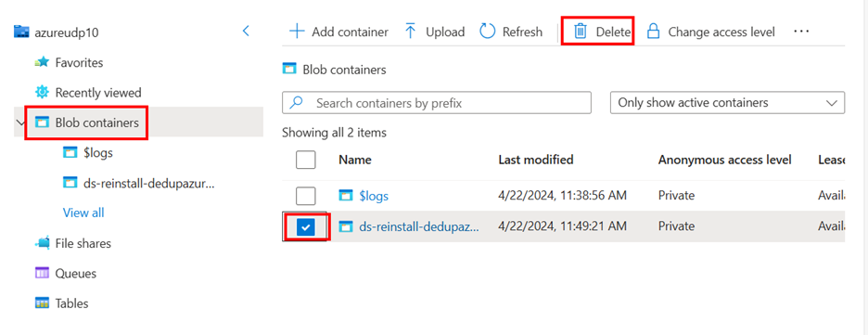868x335 pixels.
Task: Collapse the Blob containers tree node chevron
Action: coord(21,122)
